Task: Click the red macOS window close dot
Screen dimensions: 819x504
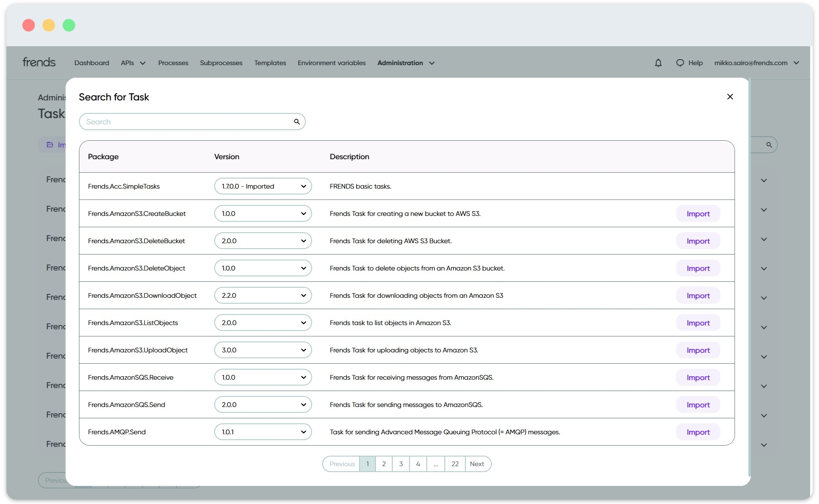Action: 29,25
